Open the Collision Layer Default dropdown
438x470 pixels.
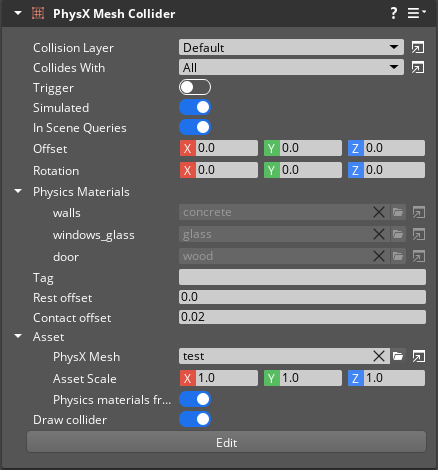(x=291, y=47)
